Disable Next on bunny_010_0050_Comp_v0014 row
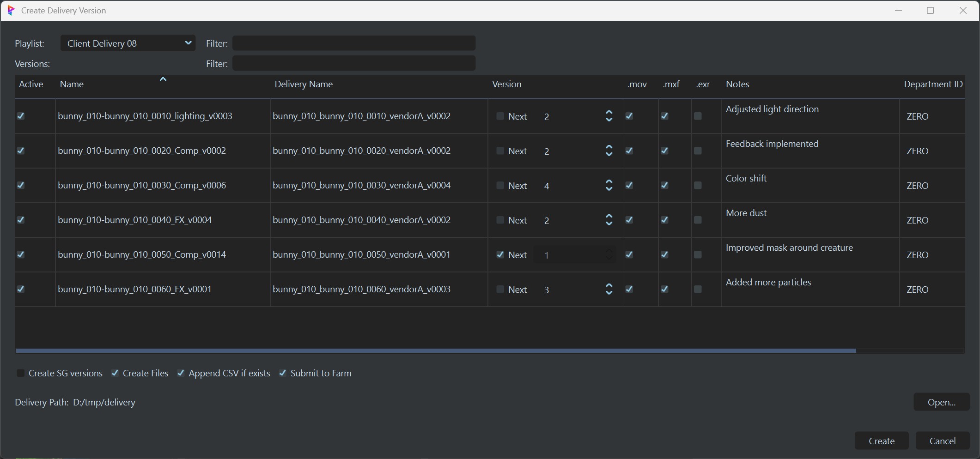Screen dimensions: 980x459 tap(500, 254)
